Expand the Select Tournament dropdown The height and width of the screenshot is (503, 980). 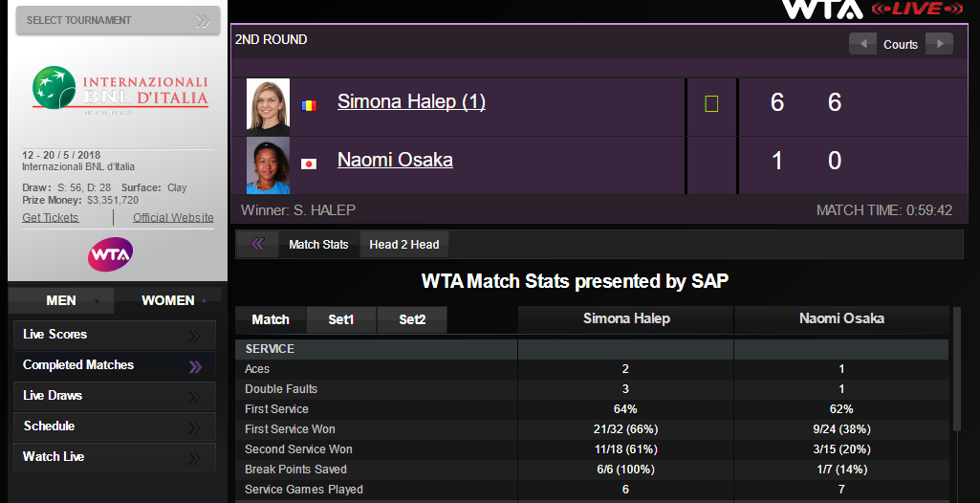click(118, 20)
